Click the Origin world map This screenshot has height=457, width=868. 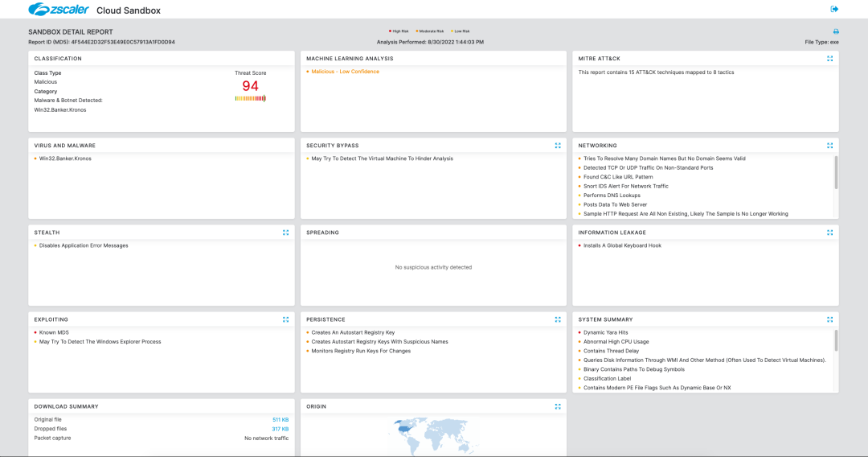(432, 436)
